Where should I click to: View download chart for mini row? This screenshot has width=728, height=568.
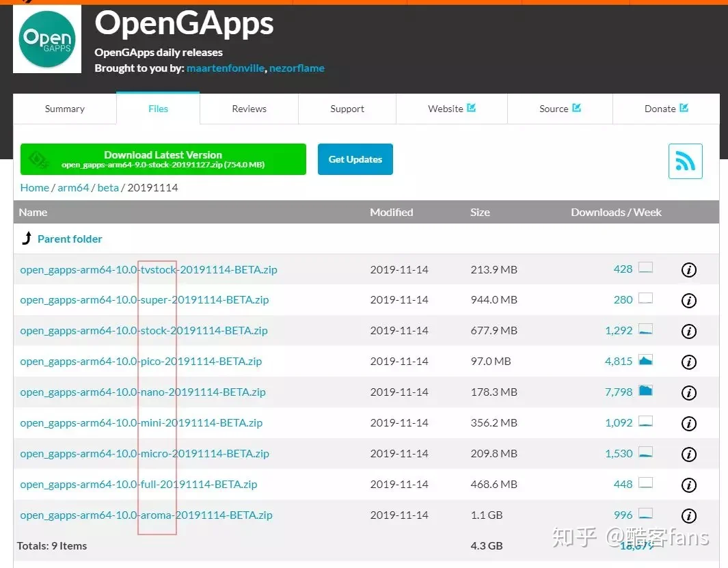pos(645,421)
